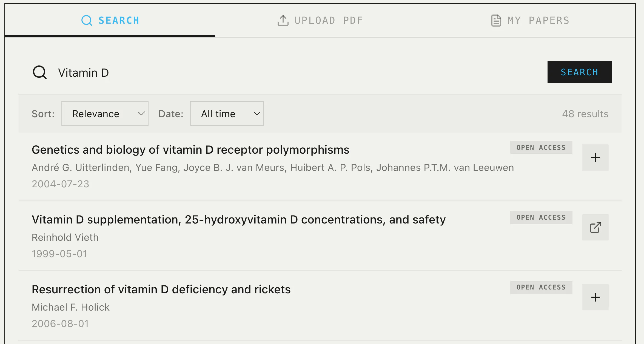
Task: Click the chevron arrow in the All time selector
Action: tap(257, 114)
